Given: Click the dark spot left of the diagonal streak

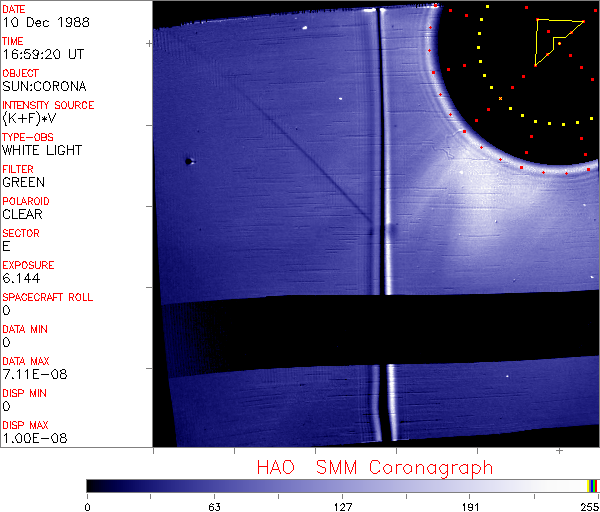Looking at the screenshot, I should (x=189, y=160).
